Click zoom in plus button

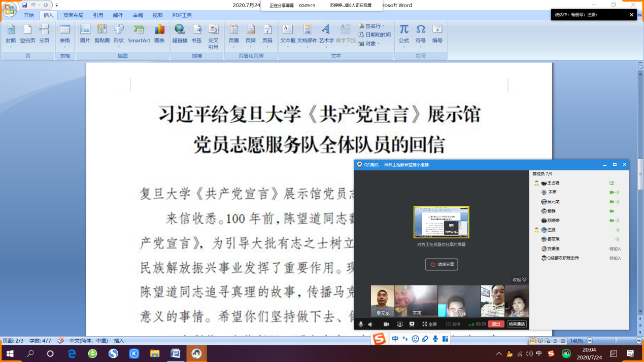pos(638,341)
